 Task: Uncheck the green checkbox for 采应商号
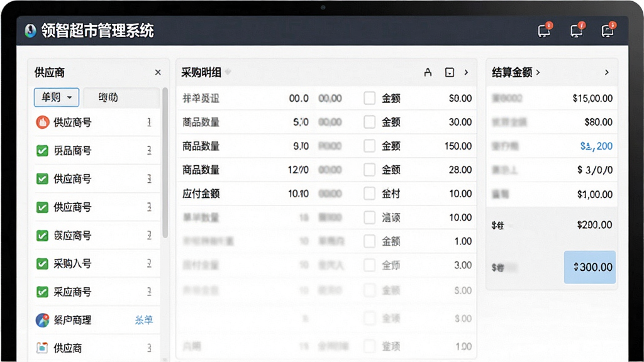pyautogui.click(x=42, y=292)
